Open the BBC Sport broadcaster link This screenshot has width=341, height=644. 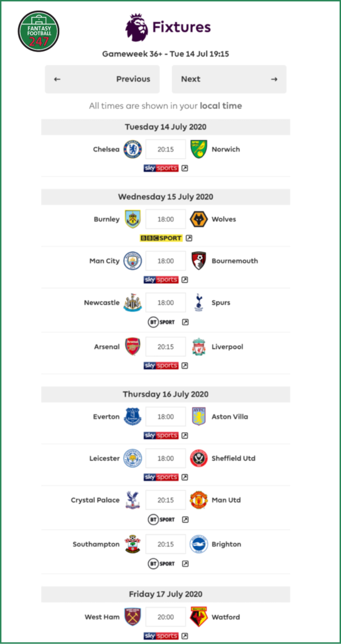point(161,238)
